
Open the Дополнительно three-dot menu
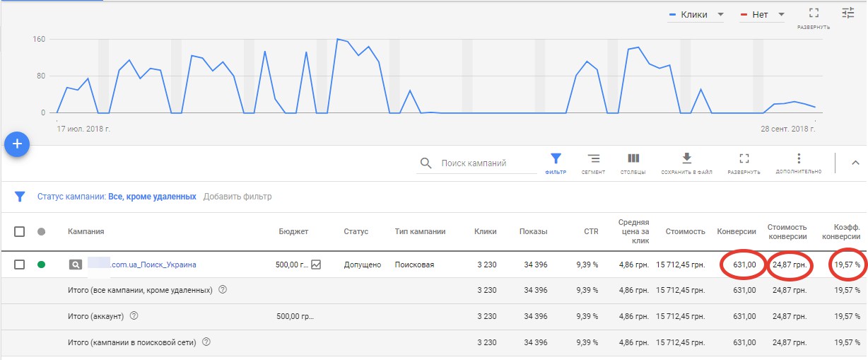[x=799, y=163]
